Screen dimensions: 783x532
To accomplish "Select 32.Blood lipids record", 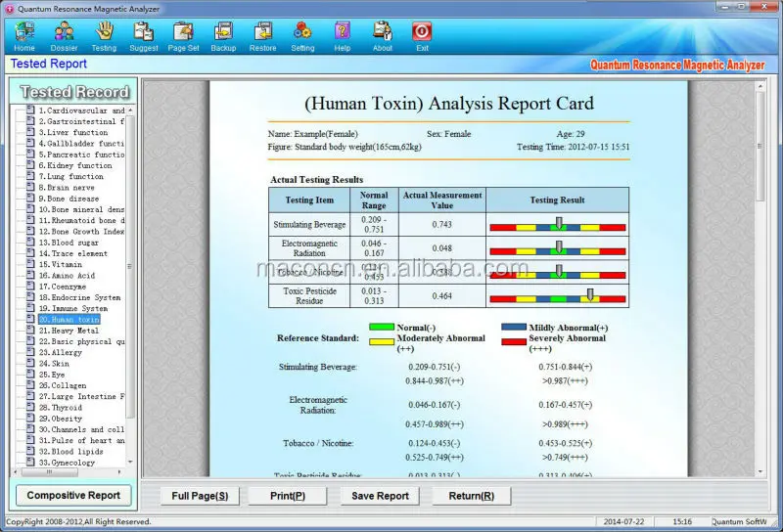I will coord(71,451).
